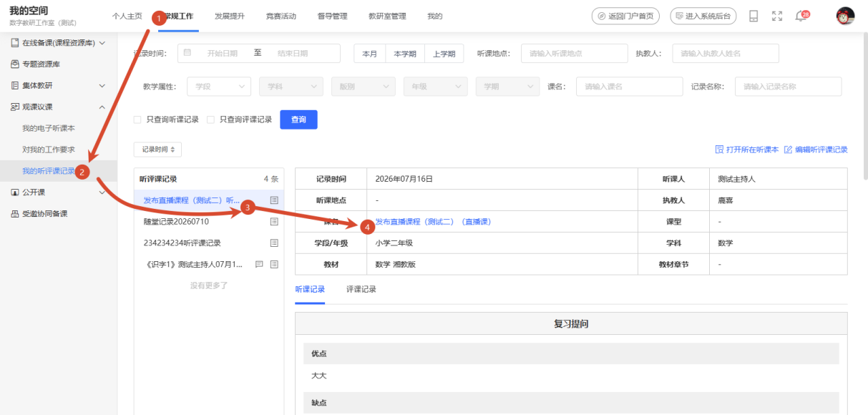Expand 公开课 sidebar section
868x415 pixels.
point(102,192)
